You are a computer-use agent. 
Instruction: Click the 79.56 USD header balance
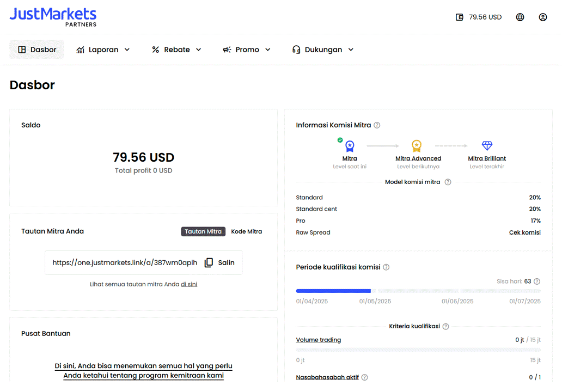coord(485,17)
